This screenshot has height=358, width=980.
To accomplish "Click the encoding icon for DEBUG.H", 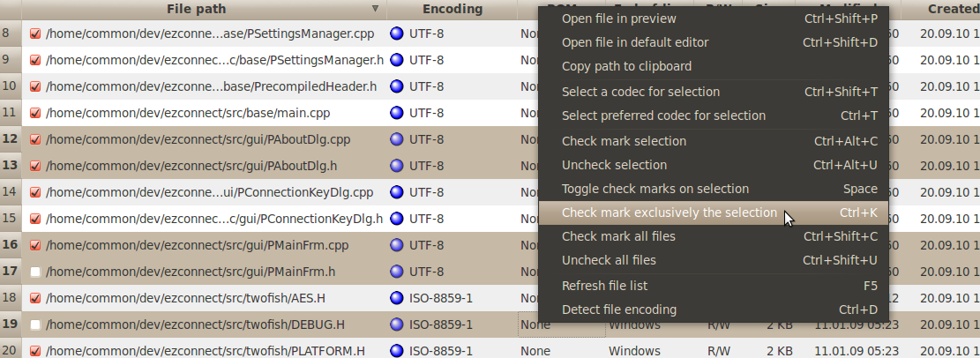I will (397, 324).
